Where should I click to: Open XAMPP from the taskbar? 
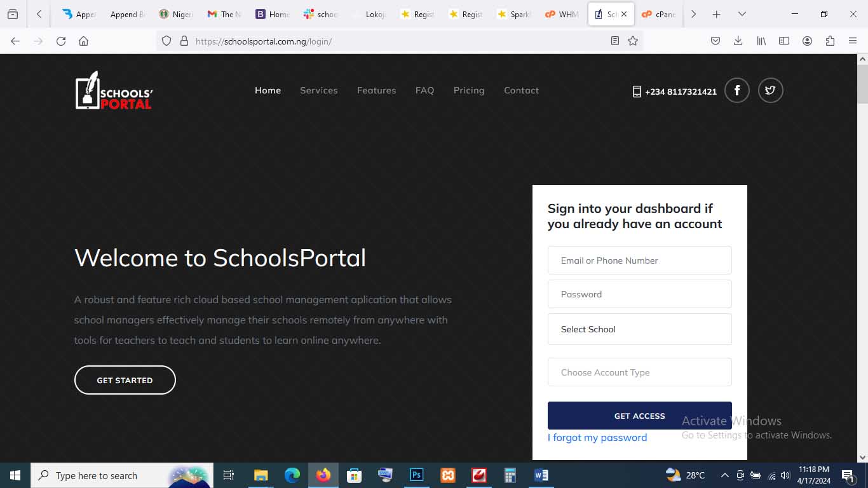(448, 475)
